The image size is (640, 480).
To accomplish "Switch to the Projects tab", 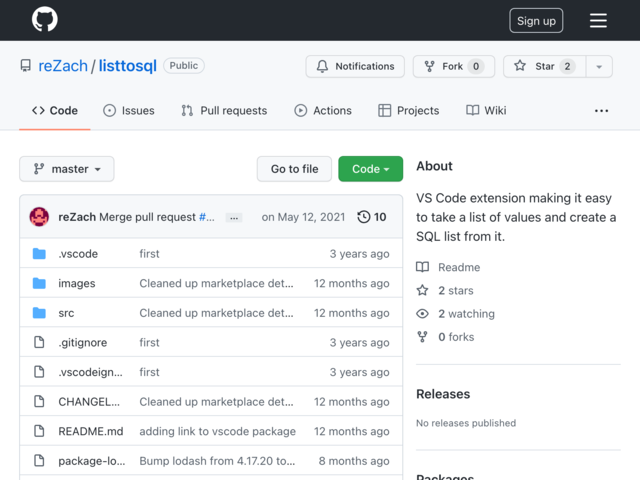I will click(x=409, y=111).
